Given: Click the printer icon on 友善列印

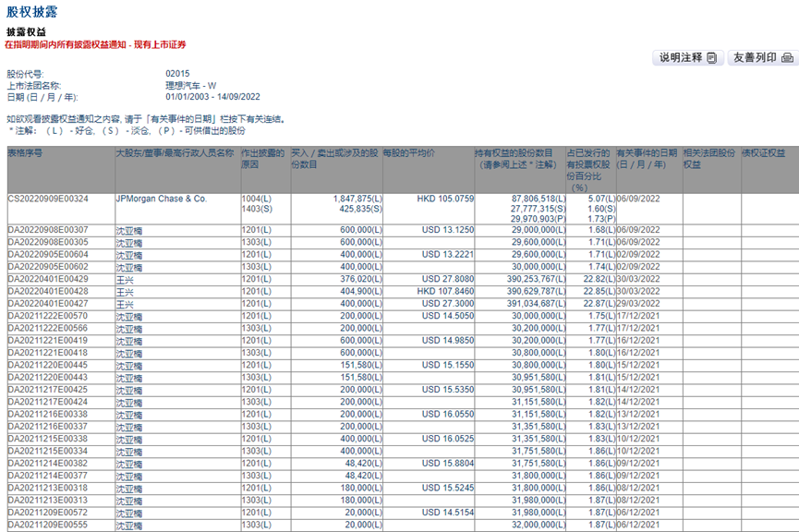Looking at the screenshot, I should pos(787,58).
